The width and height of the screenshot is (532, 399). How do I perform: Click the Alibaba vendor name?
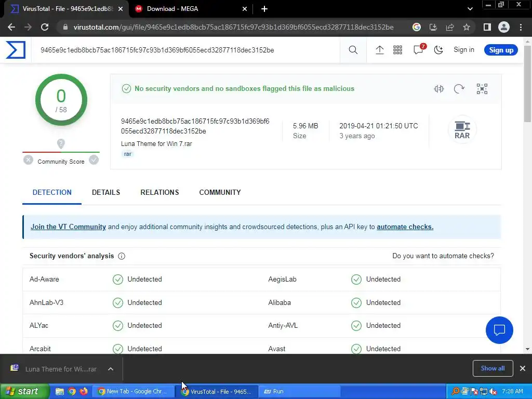280,303
